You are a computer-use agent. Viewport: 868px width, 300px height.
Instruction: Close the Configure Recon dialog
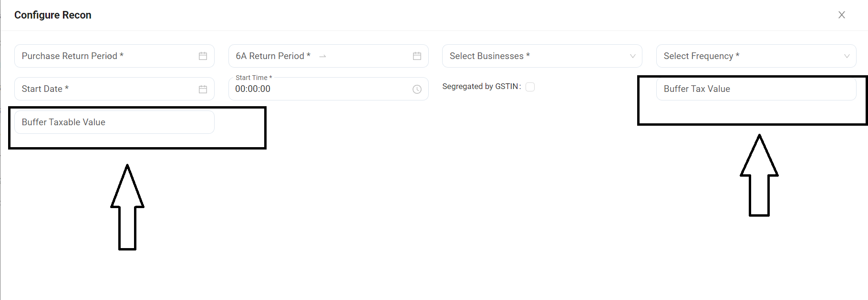coord(841,15)
